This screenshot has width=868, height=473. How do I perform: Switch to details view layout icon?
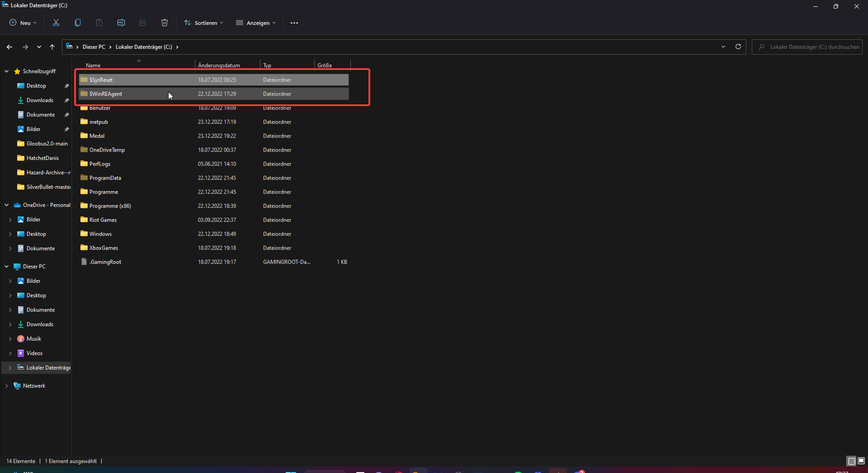851,461
